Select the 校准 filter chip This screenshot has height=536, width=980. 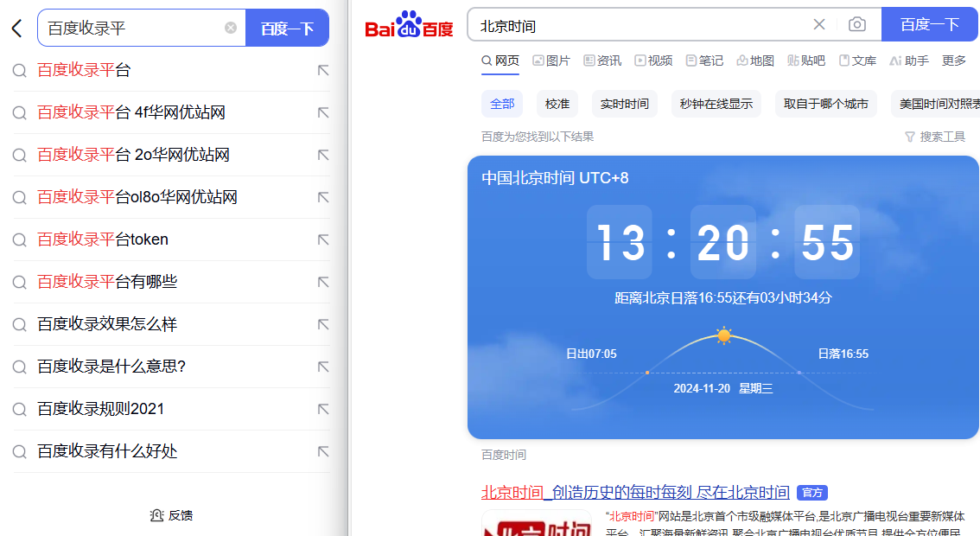pyautogui.click(x=557, y=104)
